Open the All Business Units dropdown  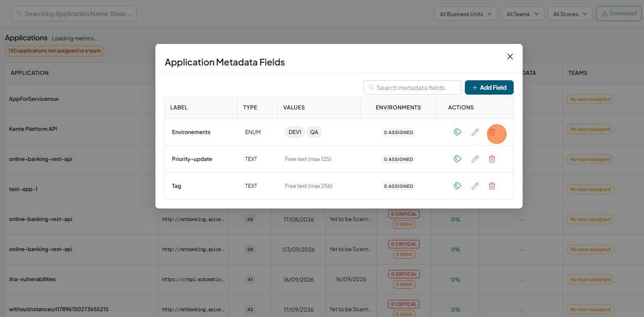(x=466, y=14)
